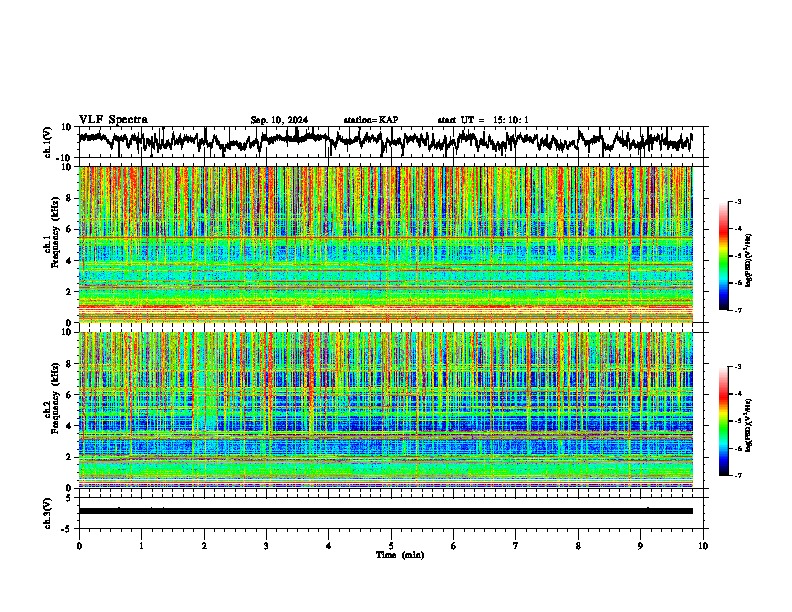Click time axis tick label "4"
Viewport: 792px width, 612px height.
click(x=329, y=546)
